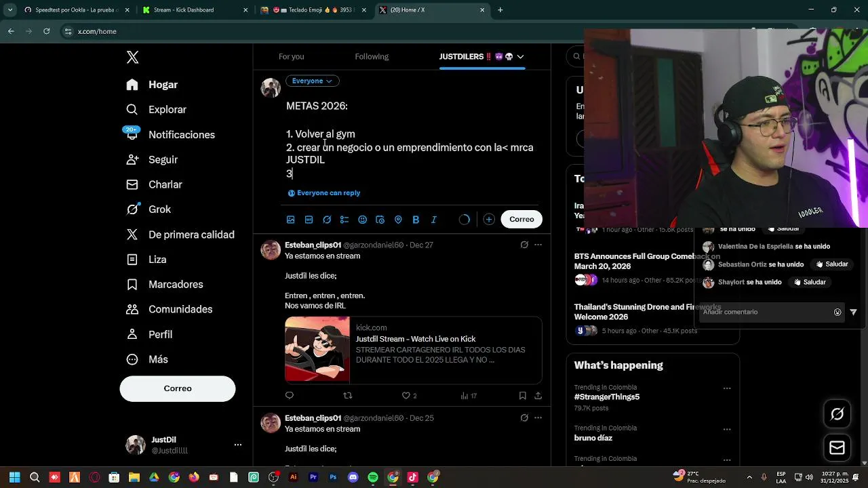This screenshot has width=868, height=488.
Task: Open Discord from the taskbar
Action: tap(353, 477)
